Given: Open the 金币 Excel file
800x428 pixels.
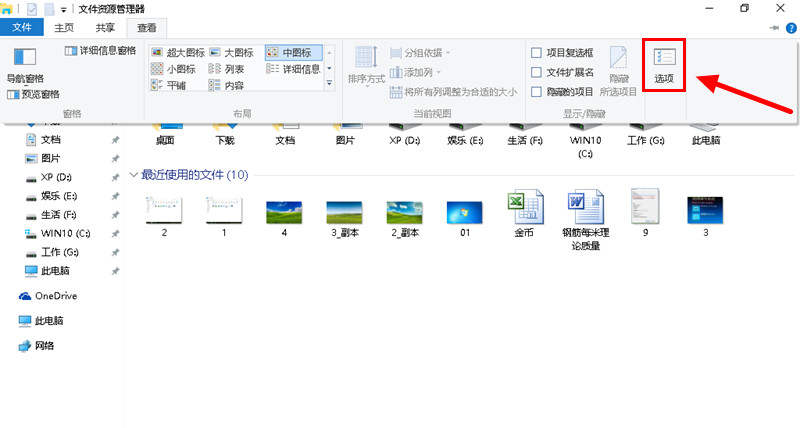Looking at the screenshot, I should 524,212.
